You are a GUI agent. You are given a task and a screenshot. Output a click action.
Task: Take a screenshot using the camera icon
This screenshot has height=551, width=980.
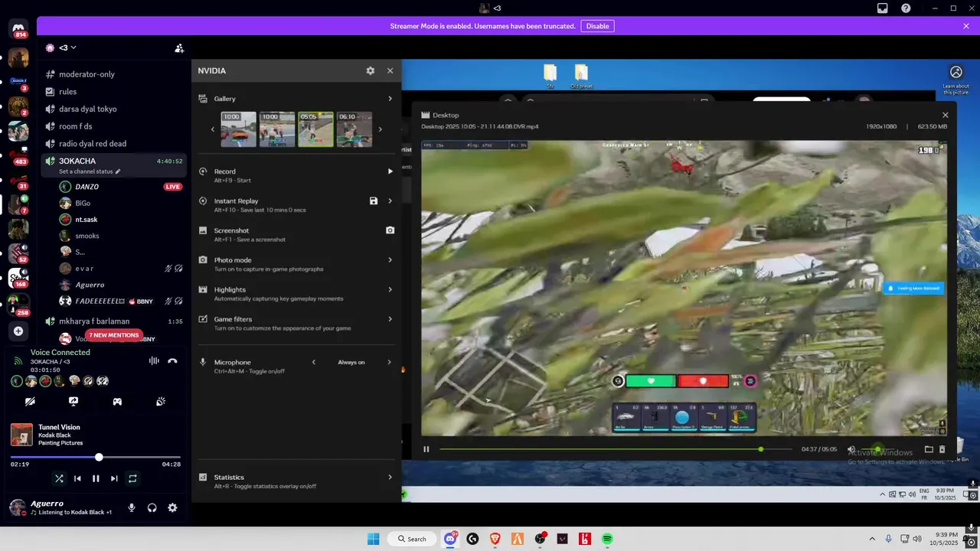tap(390, 230)
